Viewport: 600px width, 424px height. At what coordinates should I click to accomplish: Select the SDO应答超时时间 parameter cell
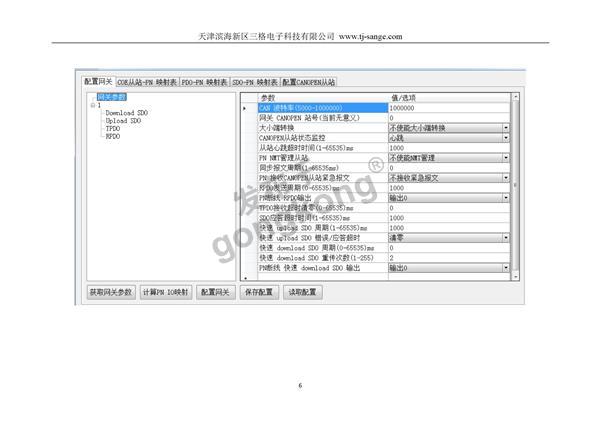coord(323,218)
